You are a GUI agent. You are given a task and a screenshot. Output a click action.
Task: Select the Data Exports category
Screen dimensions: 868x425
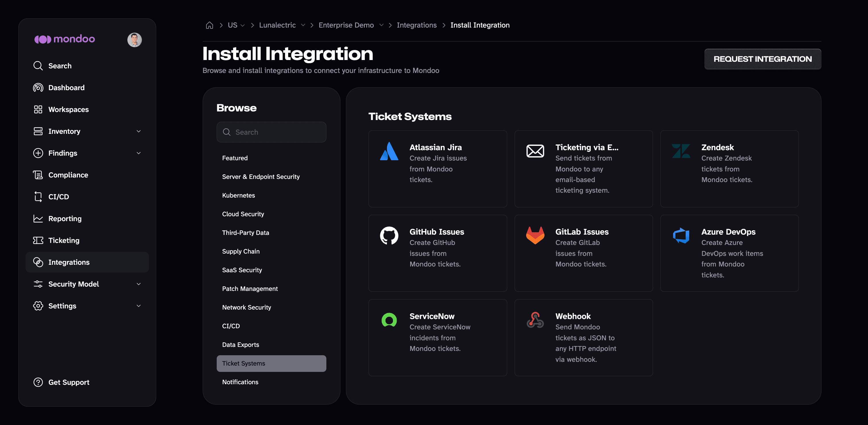click(271, 344)
